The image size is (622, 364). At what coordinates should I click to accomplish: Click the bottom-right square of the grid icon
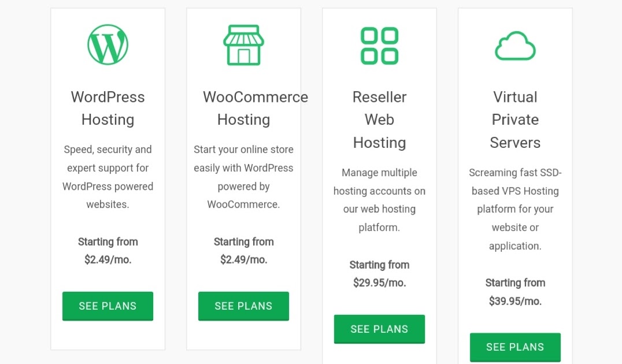click(x=391, y=55)
